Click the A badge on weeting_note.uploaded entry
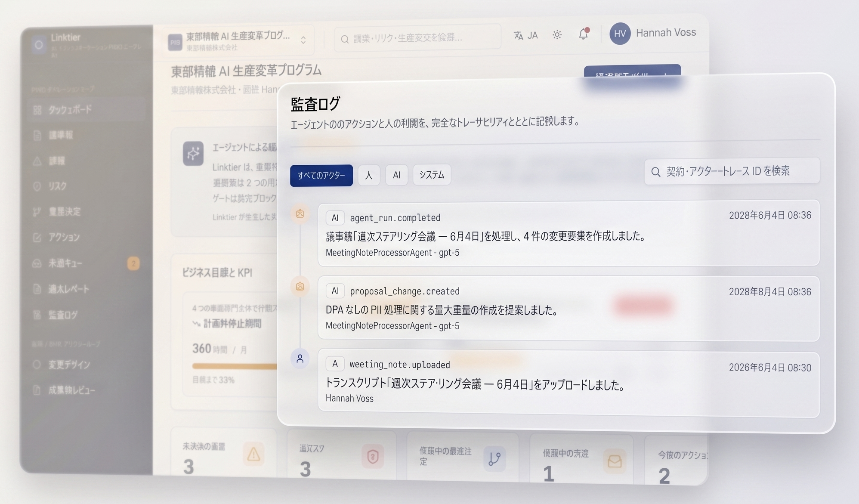 point(335,364)
